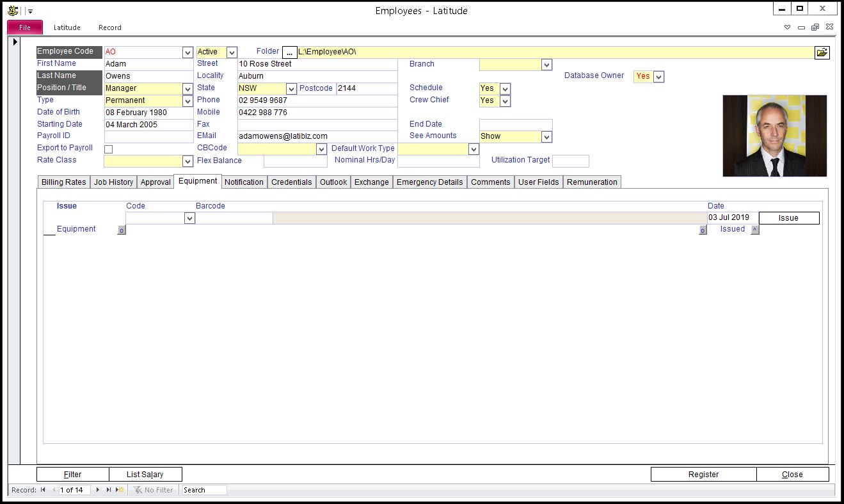
Task: Open the File menu
Action: tap(25, 28)
